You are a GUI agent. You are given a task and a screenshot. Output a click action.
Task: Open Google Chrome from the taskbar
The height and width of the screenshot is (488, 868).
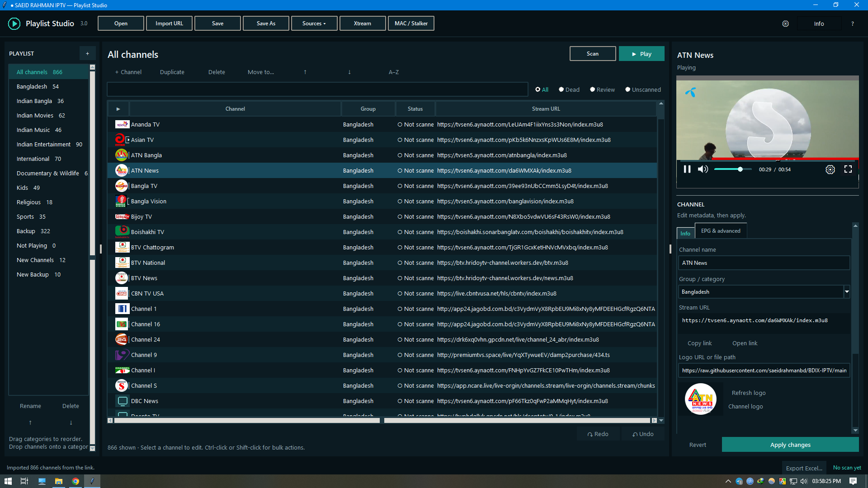(x=75, y=481)
